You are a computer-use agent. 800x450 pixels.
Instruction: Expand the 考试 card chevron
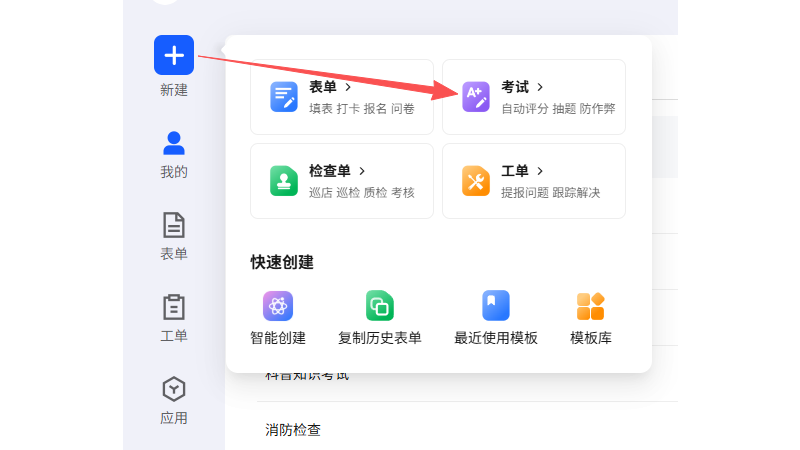point(540,87)
